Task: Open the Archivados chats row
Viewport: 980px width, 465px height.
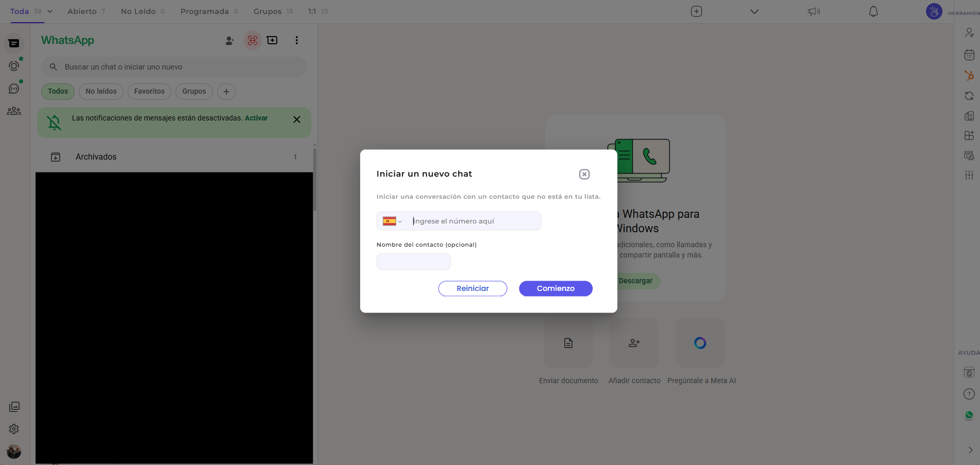Action: tap(174, 157)
